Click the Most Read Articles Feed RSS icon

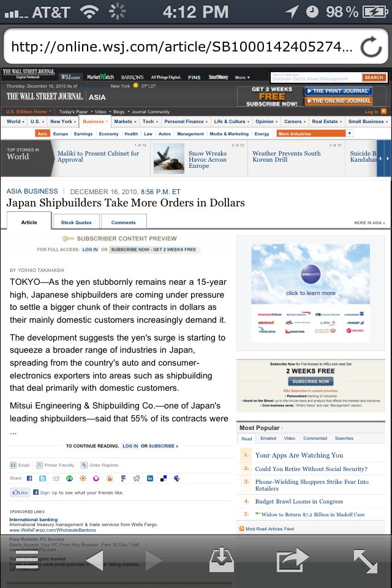pos(241,529)
